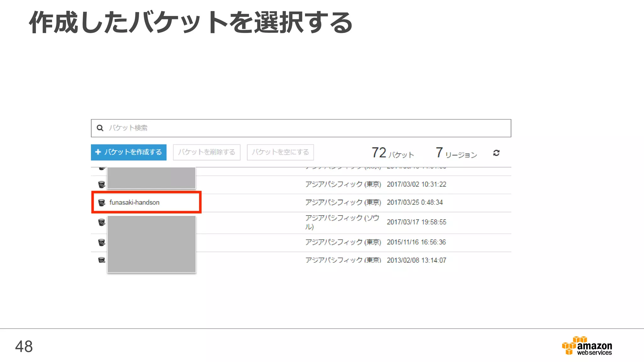The image size is (644, 362).
Task: Click the バケットを空にする button
Action: [280, 152]
